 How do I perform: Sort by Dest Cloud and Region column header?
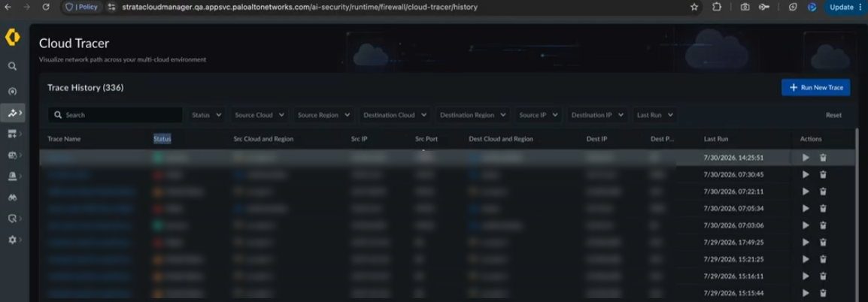point(501,139)
